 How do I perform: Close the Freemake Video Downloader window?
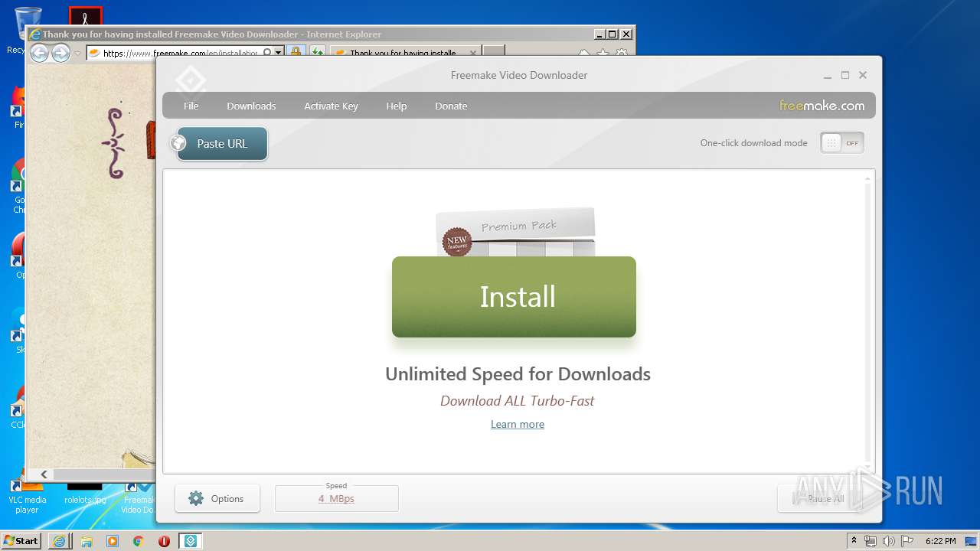coord(863,75)
